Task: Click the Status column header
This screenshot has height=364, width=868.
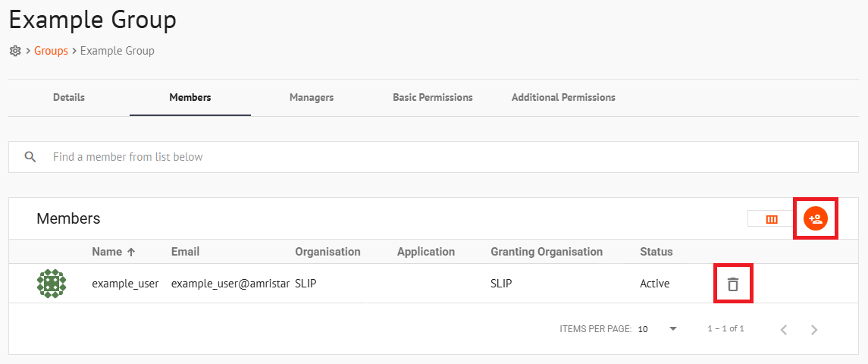Action: [x=656, y=252]
